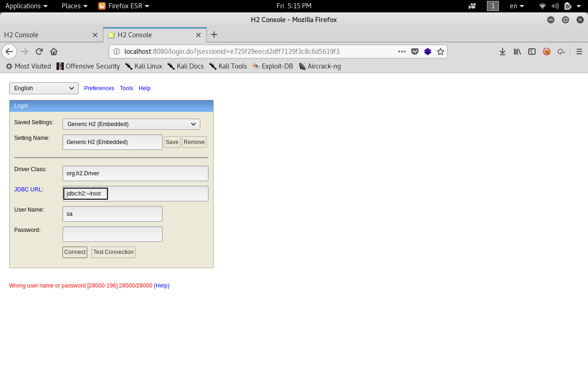Open the Preferences link
The height and width of the screenshot is (368, 588).
pos(99,88)
